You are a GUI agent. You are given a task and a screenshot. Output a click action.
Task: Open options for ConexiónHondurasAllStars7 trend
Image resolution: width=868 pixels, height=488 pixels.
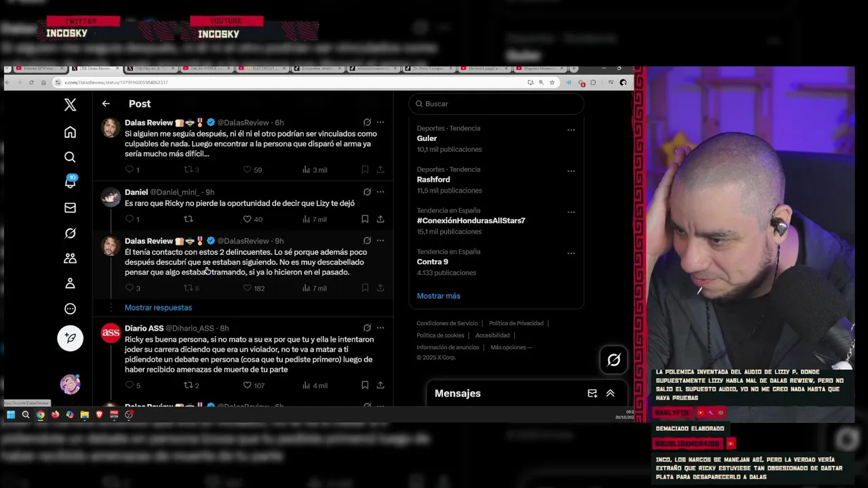tap(571, 212)
